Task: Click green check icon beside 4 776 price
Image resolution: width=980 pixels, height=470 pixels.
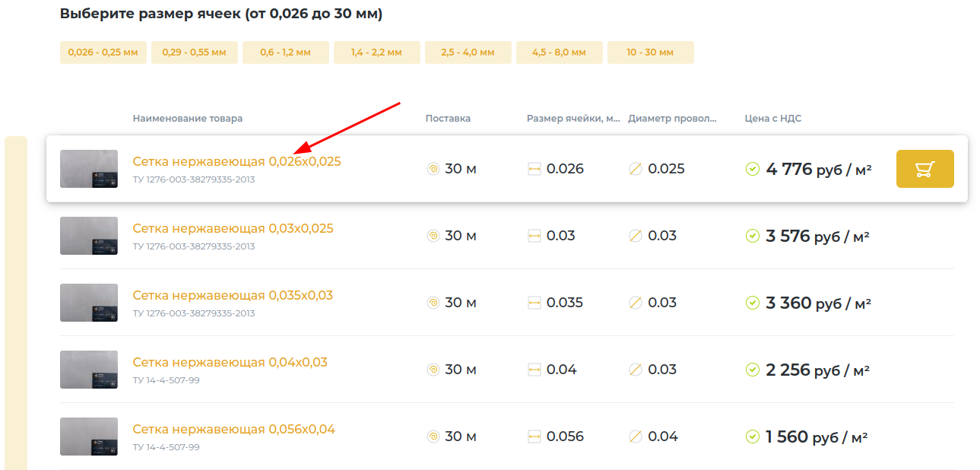Action: [753, 169]
